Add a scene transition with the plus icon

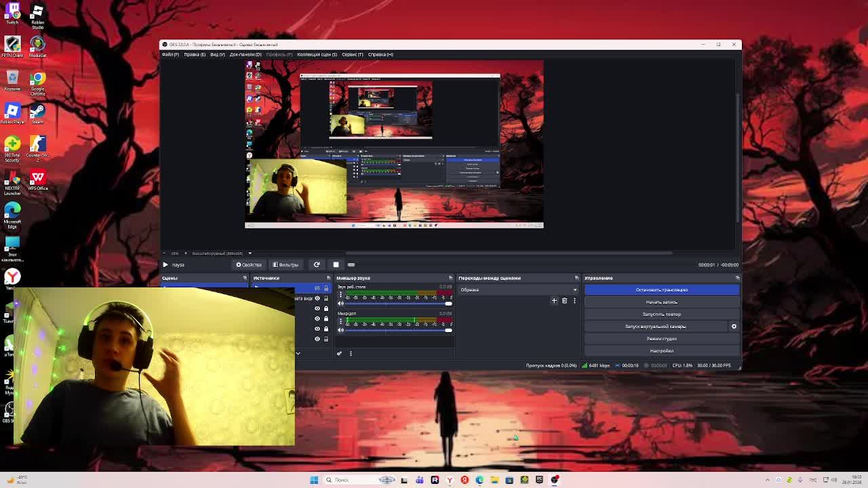point(554,300)
